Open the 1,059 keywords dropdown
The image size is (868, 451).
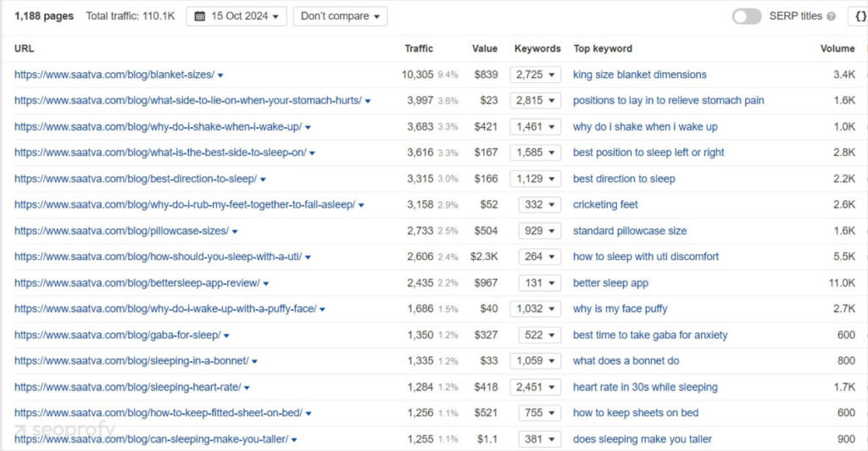[536, 361]
